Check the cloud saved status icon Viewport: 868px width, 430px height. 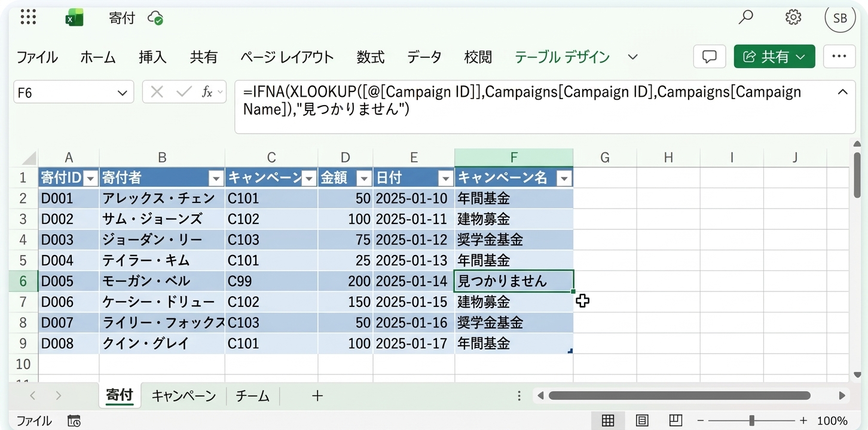tap(155, 18)
